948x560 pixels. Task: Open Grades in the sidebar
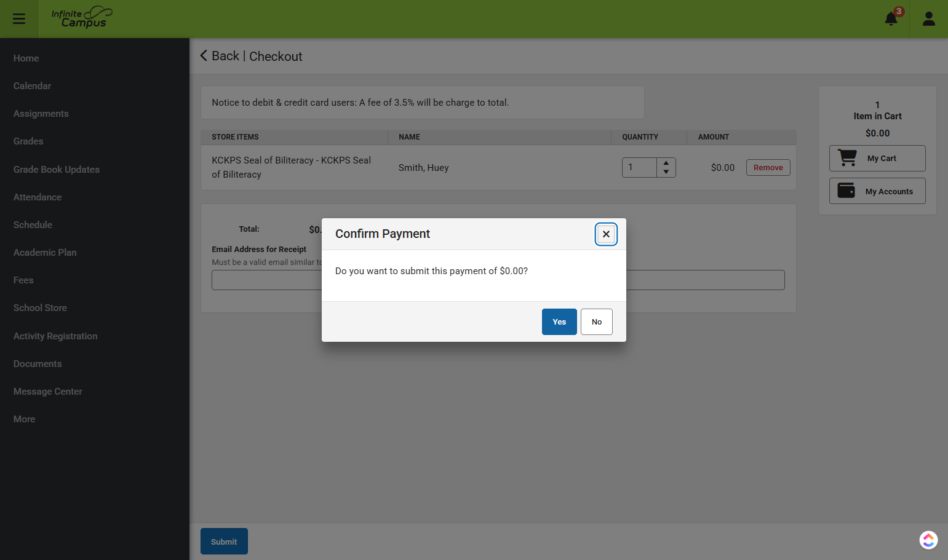28,141
